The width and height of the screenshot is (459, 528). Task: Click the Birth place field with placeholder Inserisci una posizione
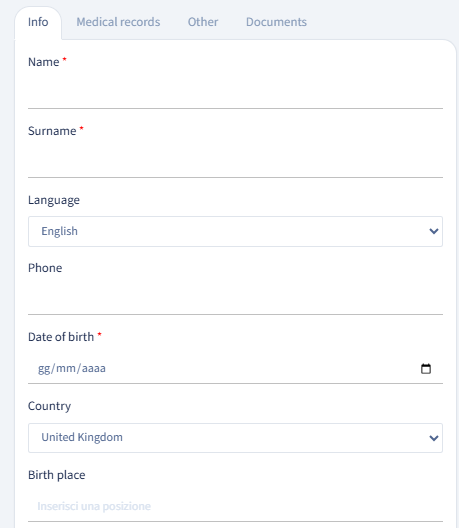tap(235, 506)
